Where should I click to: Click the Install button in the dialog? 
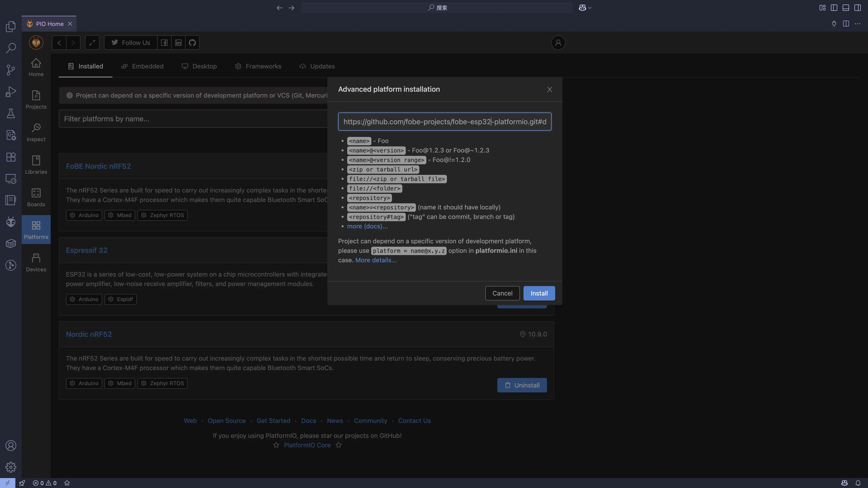click(539, 293)
